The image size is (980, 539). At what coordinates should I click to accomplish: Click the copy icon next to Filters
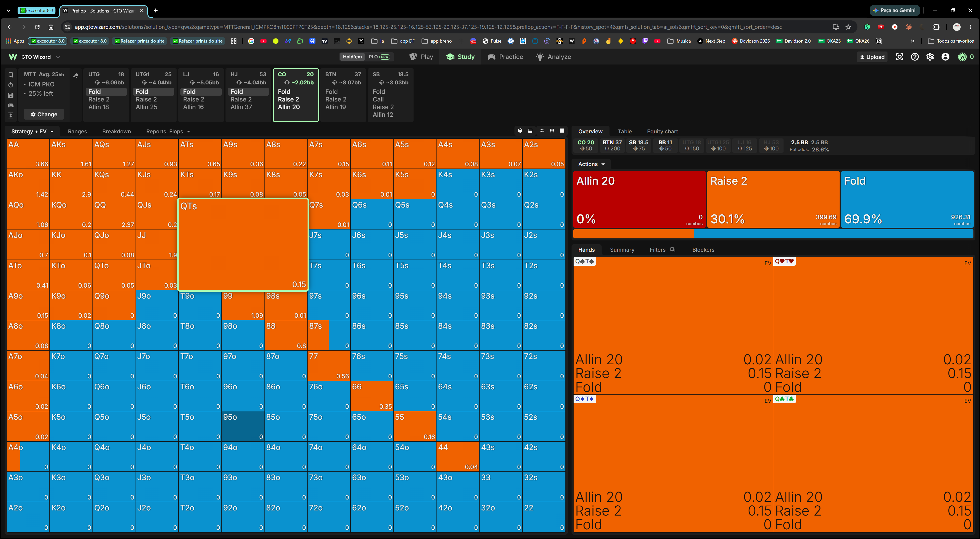[673, 250]
